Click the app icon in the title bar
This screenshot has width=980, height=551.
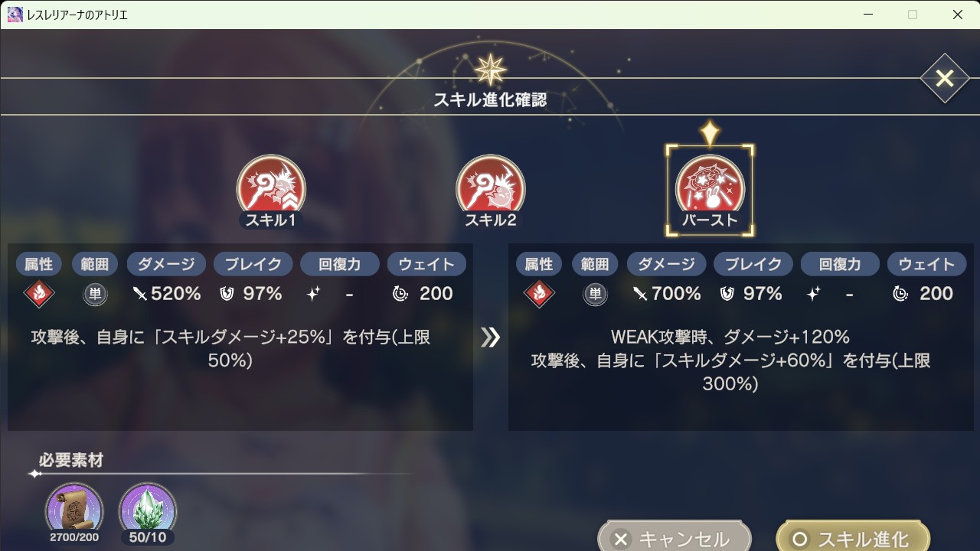tap(15, 15)
